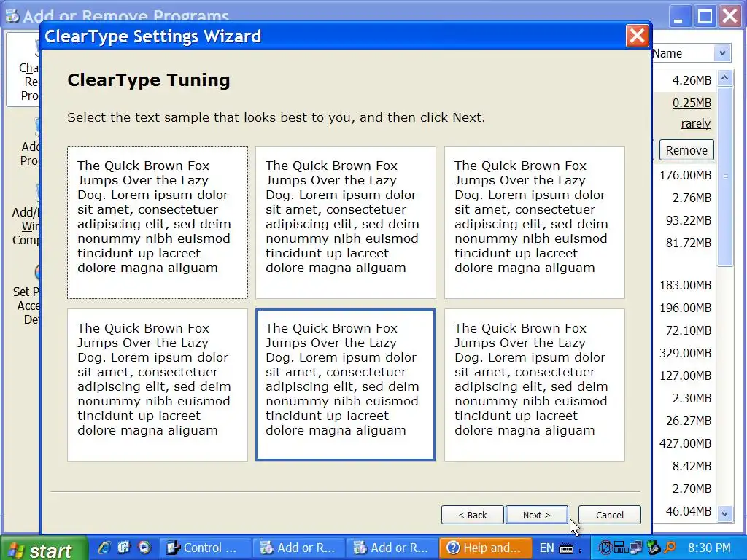Click the red circular system tray icon
Screen dimensions: 747x560
[605, 548]
